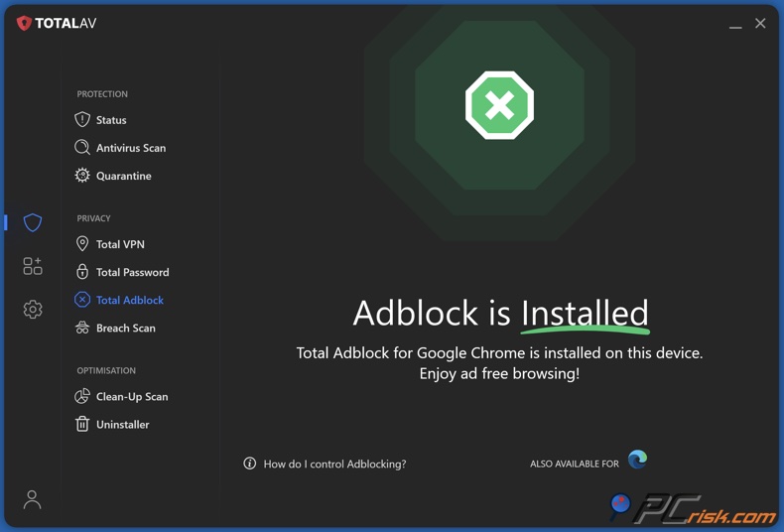
Task: Click the "Adblock is Installed" heading
Action: [x=501, y=314]
